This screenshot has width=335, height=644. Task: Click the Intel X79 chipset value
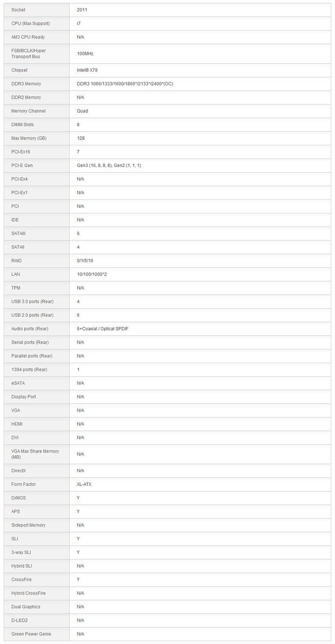pyautogui.click(x=87, y=70)
